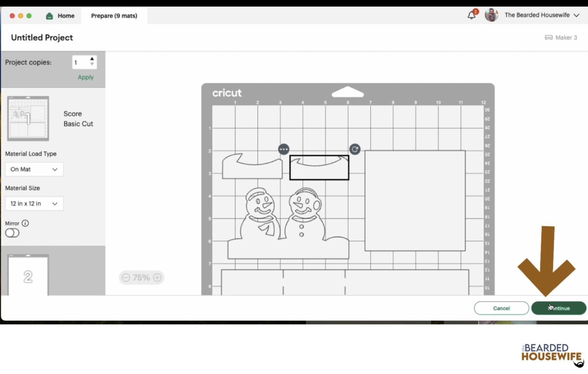
Task: Decrease project copies with down arrow
Action: tap(92, 64)
